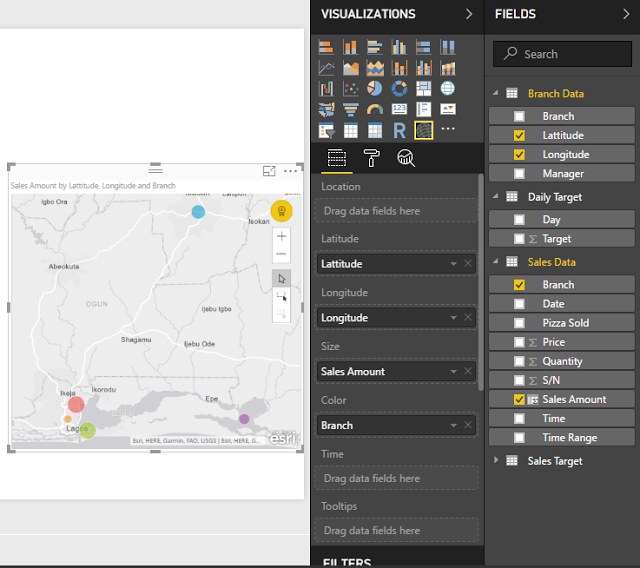Open the Format paint roller tab
Screen dimensions: 640x568
pyautogui.click(x=371, y=158)
